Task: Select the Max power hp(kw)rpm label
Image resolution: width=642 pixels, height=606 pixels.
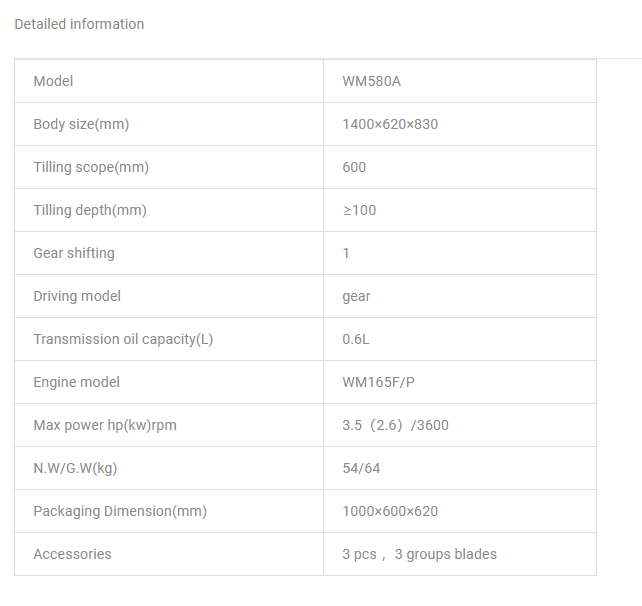Action: pyautogui.click(x=105, y=425)
